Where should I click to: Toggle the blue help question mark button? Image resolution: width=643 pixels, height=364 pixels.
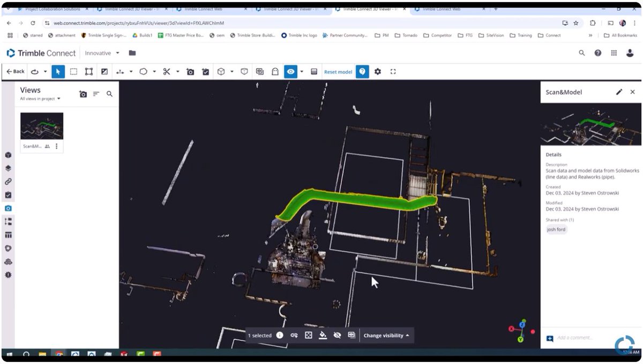(362, 71)
